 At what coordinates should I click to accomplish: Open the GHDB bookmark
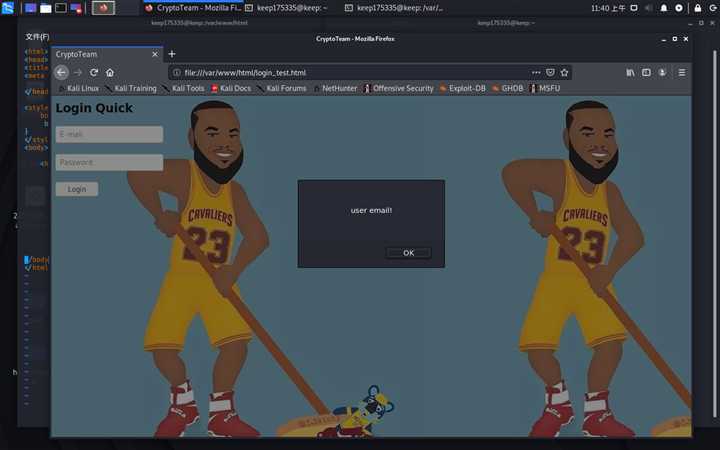pyautogui.click(x=507, y=88)
